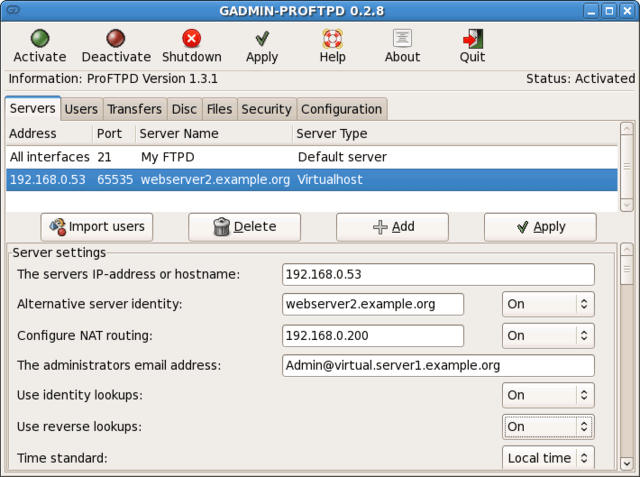Click the window menu icon in the title bar
The width and height of the screenshot is (640, 477).
pos(13,10)
